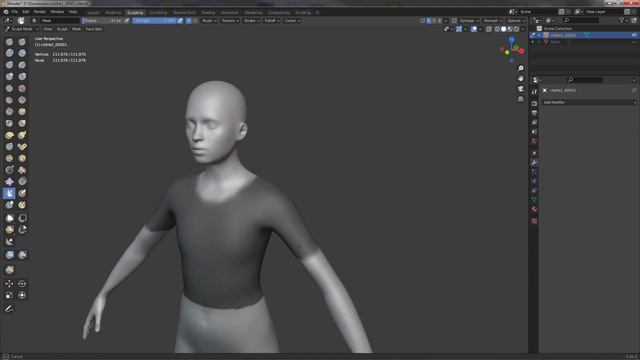Select the Inflate brush

pos(9,76)
